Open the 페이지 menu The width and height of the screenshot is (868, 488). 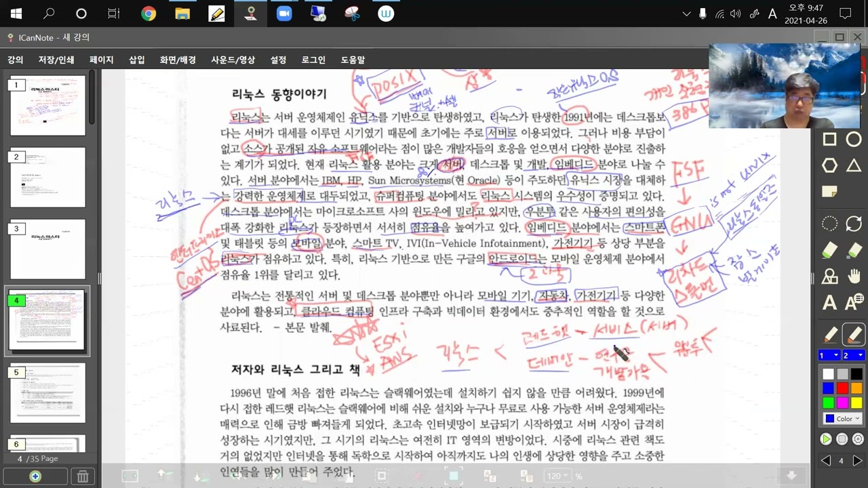coord(102,60)
